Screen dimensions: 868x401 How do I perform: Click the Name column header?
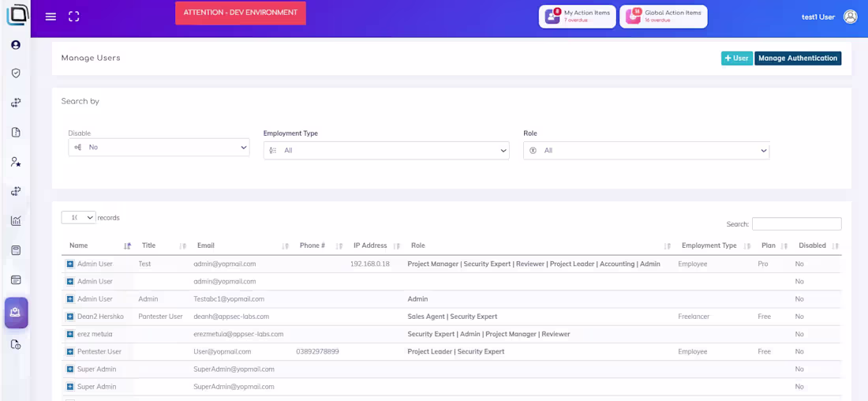click(x=79, y=246)
